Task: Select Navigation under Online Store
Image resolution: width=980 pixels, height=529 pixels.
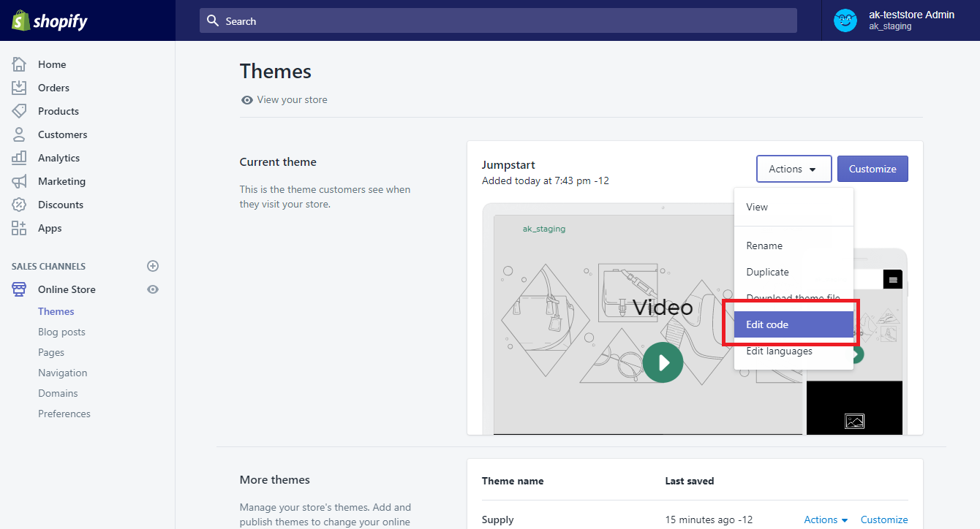Action: 62,373
